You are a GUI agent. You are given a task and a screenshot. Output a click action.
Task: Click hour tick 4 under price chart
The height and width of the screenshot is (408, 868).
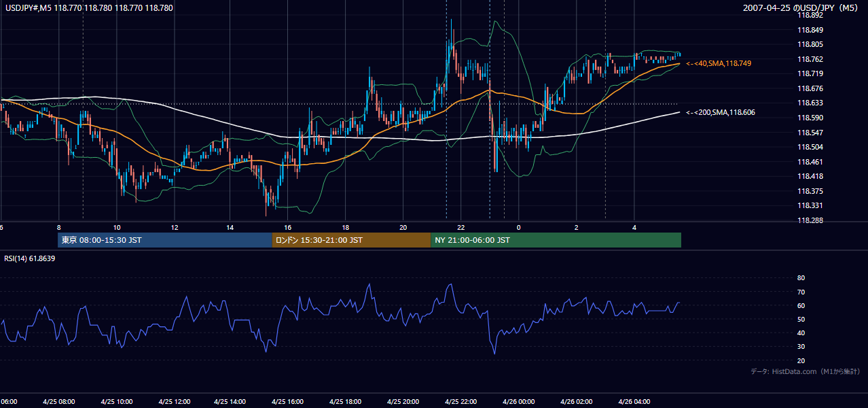(x=634, y=227)
